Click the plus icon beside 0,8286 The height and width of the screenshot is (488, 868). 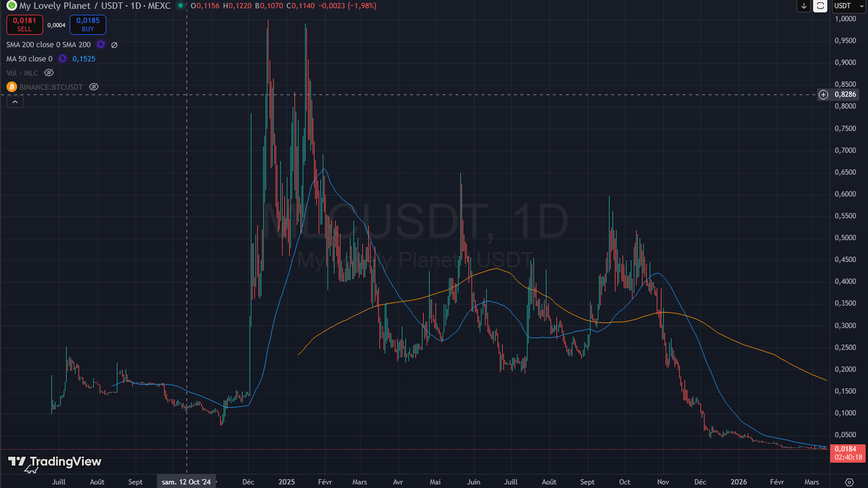coord(823,95)
